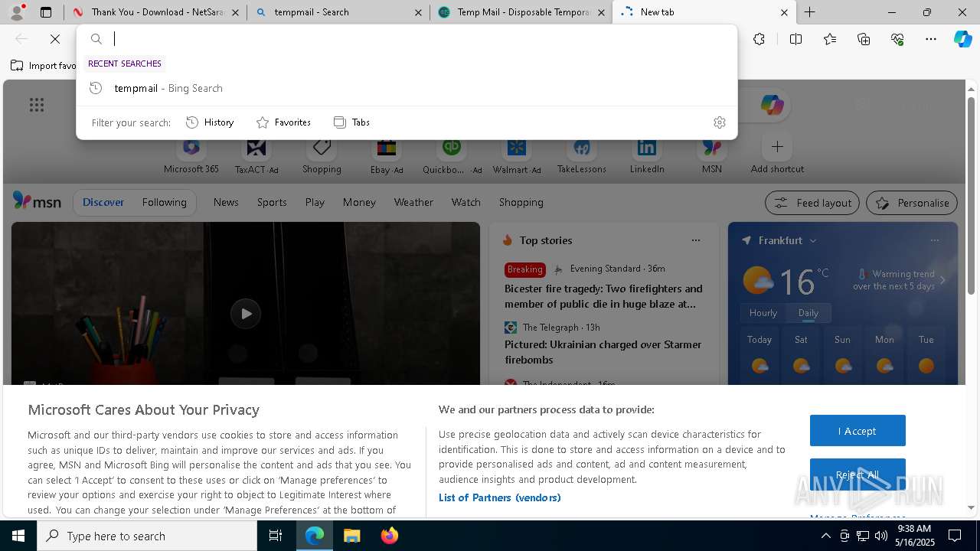Open the Top stories more options menu

point(696,240)
